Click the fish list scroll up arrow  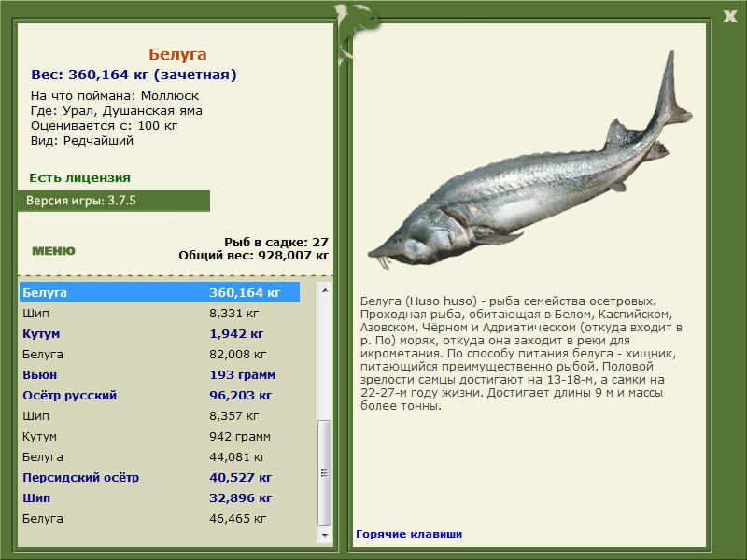325,290
